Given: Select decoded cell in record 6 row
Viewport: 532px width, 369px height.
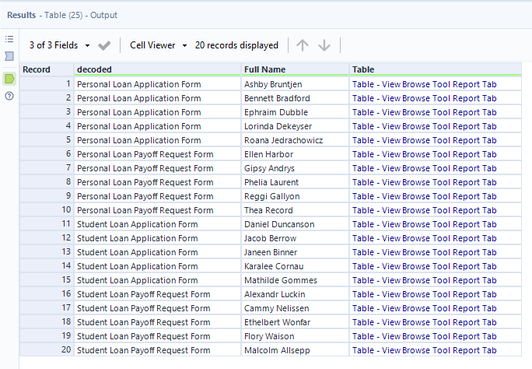Looking at the screenshot, I should [157, 154].
